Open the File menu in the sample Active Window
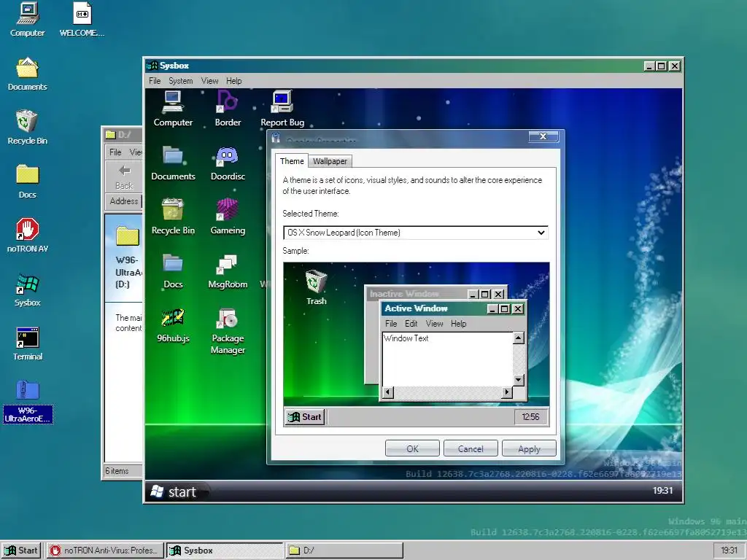The height and width of the screenshot is (560, 747). pos(391,324)
